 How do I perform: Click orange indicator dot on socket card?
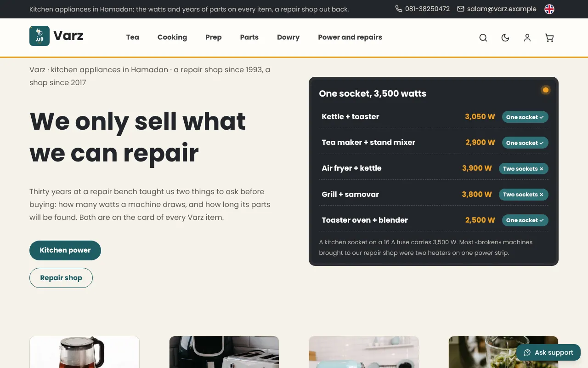546,90
